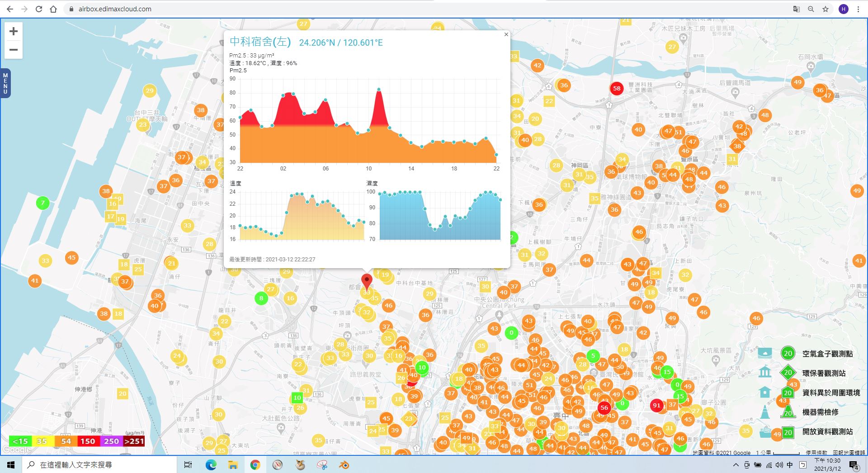Viewport: 868px width, 473px height.
Task: Click the green 8 sensor marker
Action: (x=261, y=298)
